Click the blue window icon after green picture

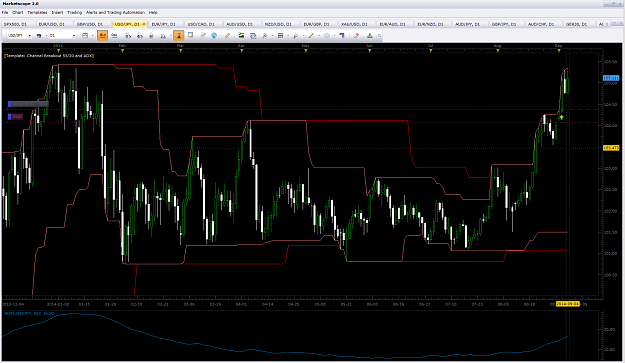pyautogui.click(x=253, y=35)
